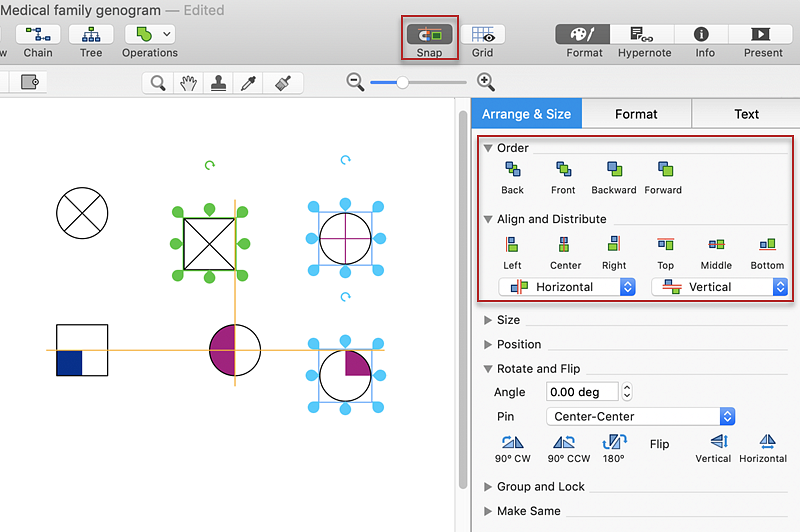Screen dimensions: 800x532
Task: Select the stamp clone tool
Action: [x=218, y=83]
